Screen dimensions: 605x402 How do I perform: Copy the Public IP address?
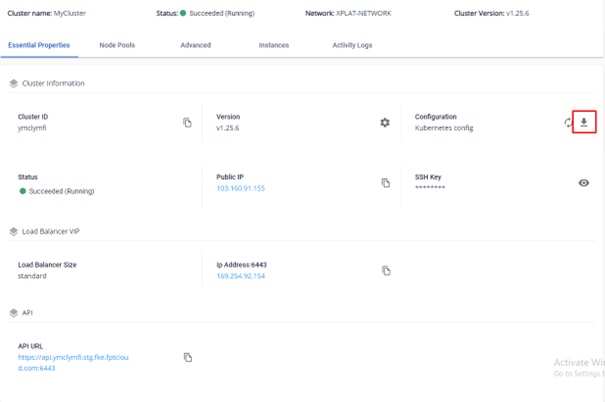coord(386,183)
